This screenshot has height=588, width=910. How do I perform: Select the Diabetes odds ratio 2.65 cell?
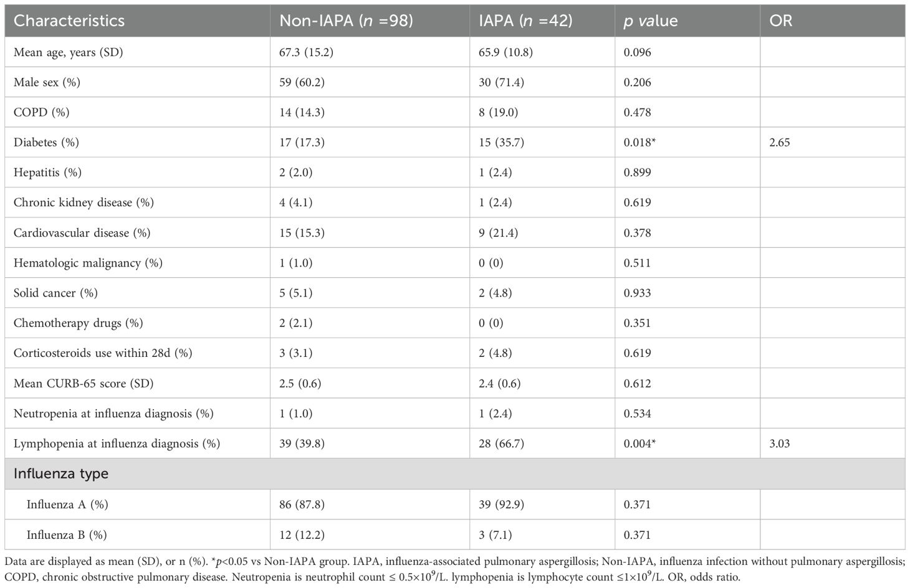click(779, 143)
